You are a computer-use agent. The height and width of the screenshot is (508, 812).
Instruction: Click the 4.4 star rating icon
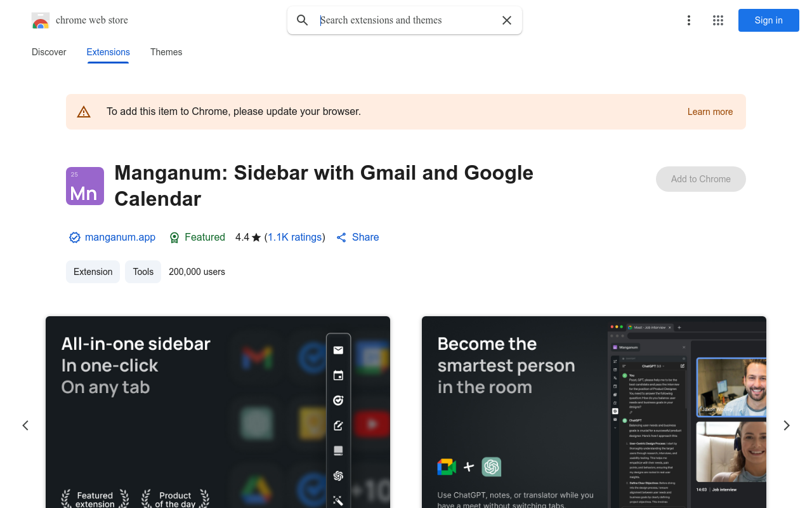pos(256,237)
